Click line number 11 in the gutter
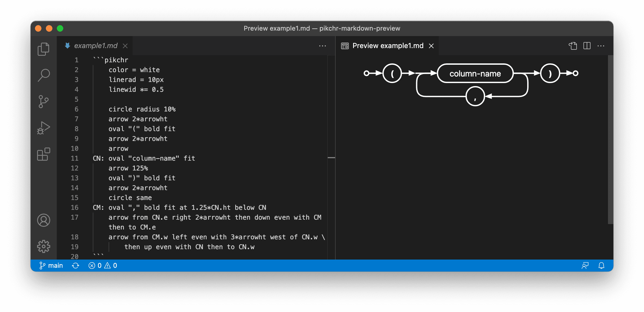 coord(74,158)
